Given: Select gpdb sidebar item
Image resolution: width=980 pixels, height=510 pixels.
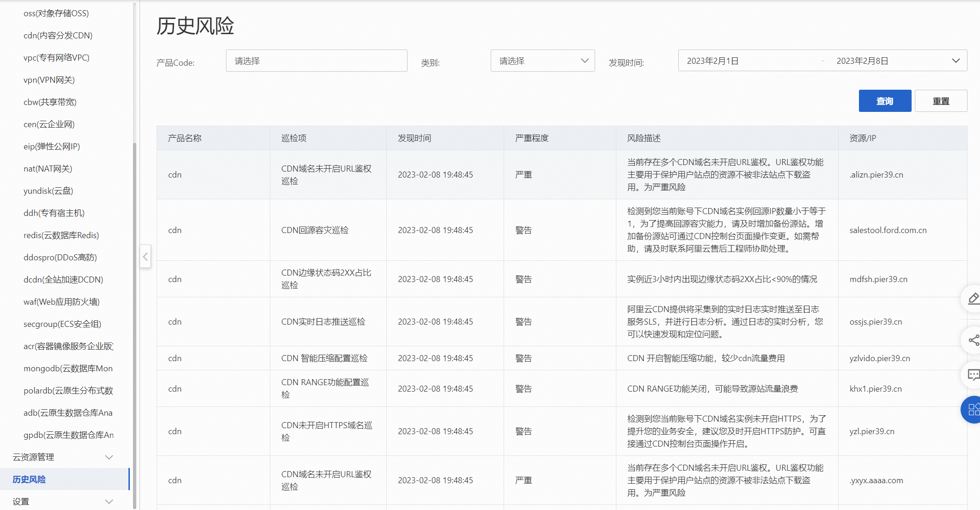Looking at the screenshot, I should click(x=68, y=435).
